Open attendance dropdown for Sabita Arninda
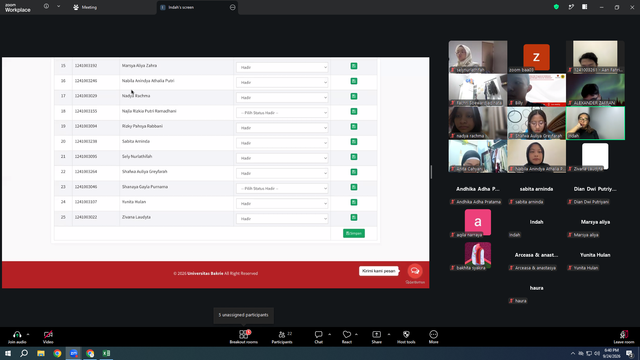The width and height of the screenshot is (640, 360). tap(282, 143)
